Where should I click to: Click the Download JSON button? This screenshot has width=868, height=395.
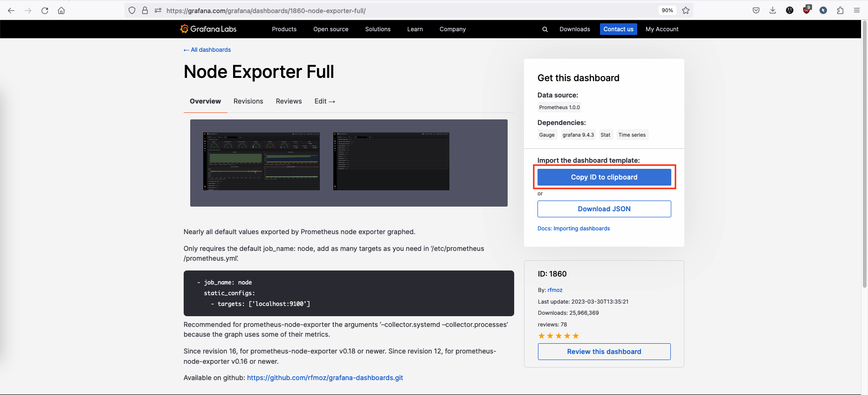[x=604, y=209]
